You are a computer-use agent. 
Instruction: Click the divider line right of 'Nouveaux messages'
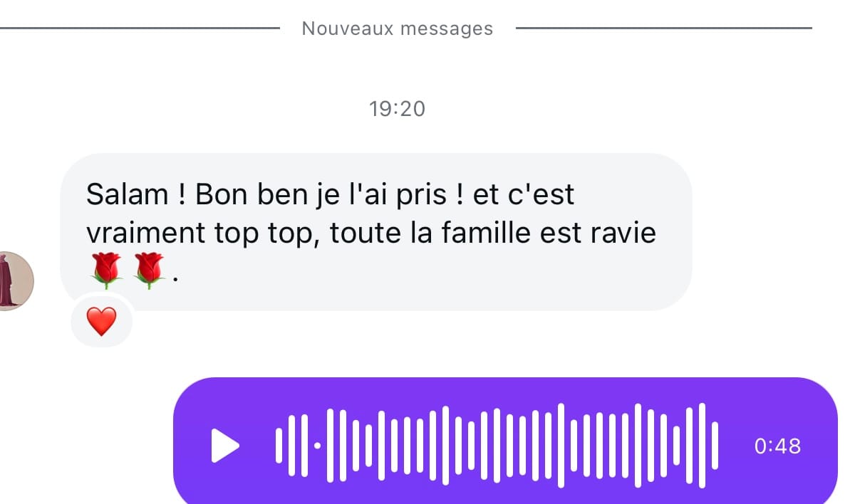pyautogui.click(x=664, y=28)
